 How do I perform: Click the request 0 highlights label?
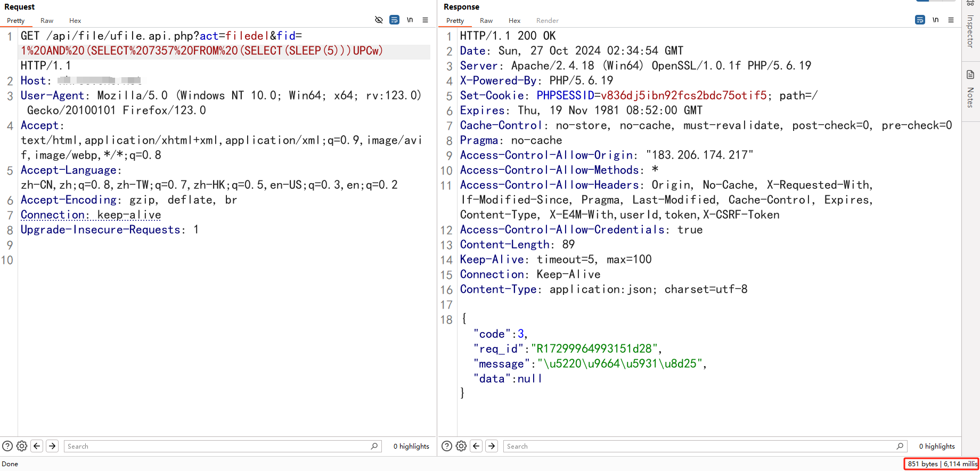click(x=411, y=446)
